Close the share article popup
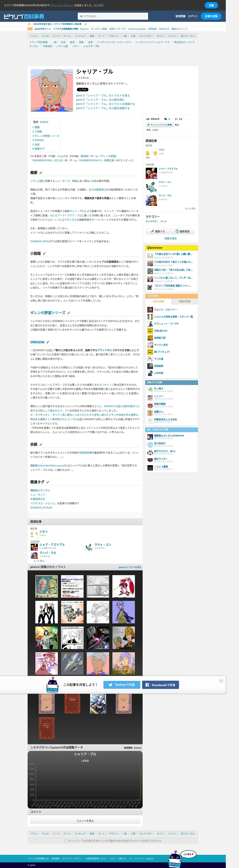239x868 pixels. (221, 680)
